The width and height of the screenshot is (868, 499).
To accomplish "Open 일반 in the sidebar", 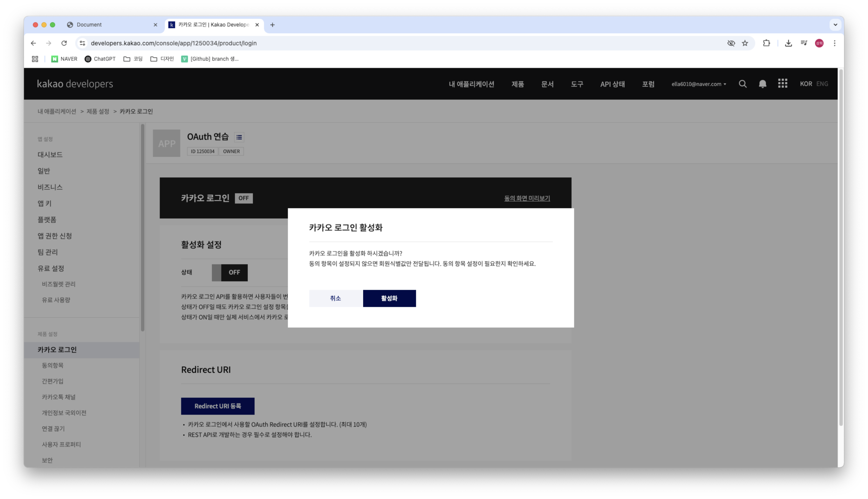I will click(44, 171).
